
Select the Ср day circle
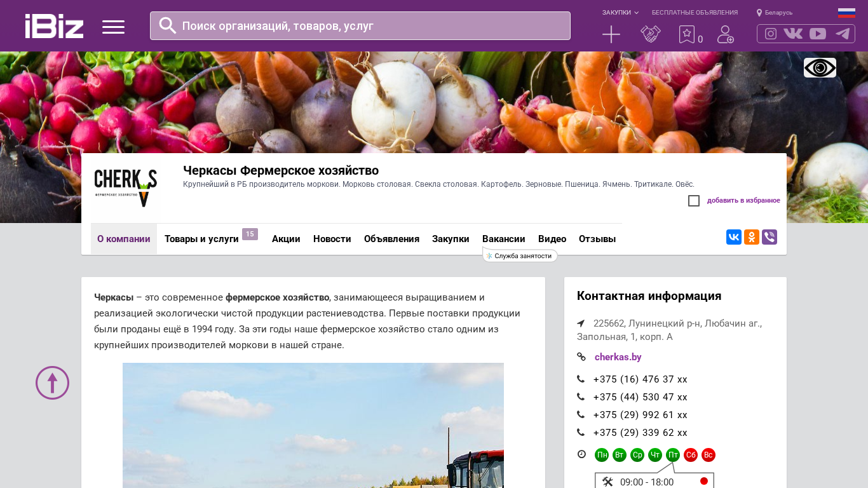point(637,455)
